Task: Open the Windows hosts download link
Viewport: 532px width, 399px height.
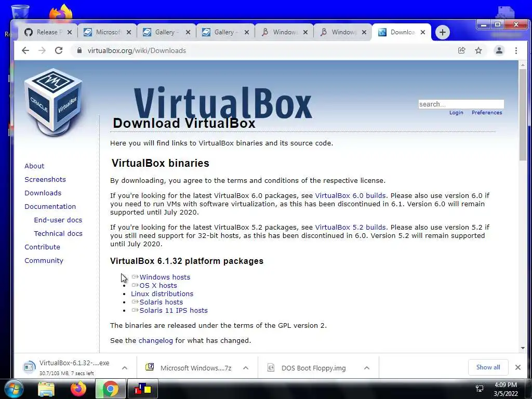Action: point(165,277)
